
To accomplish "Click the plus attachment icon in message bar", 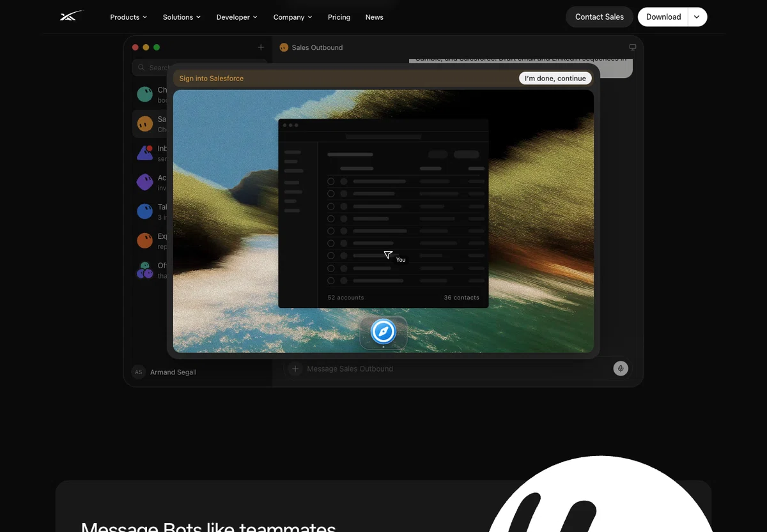I will tap(295, 369).
